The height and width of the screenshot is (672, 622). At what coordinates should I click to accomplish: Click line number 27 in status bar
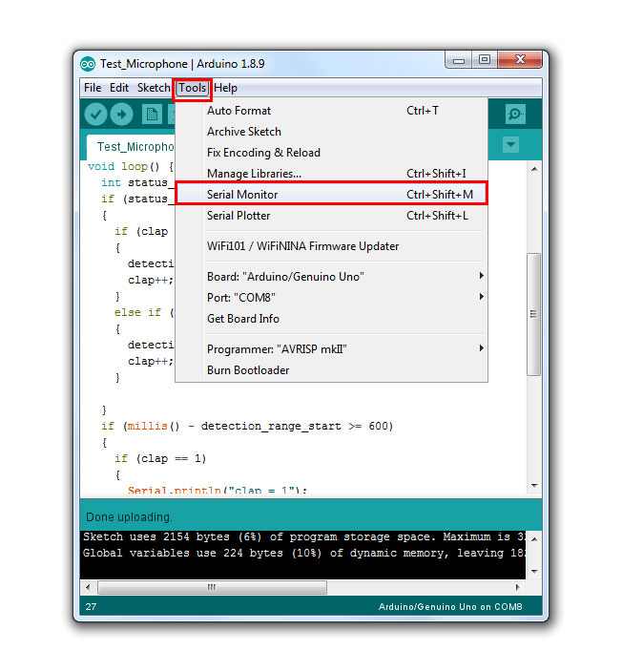tap(91, 607)
